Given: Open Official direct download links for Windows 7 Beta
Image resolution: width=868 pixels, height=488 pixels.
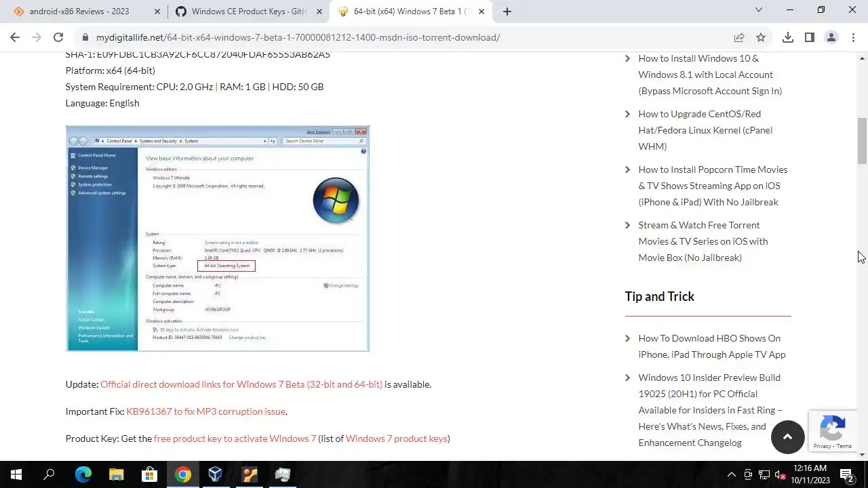Looking at the screenshot, I should pos(241,384).
